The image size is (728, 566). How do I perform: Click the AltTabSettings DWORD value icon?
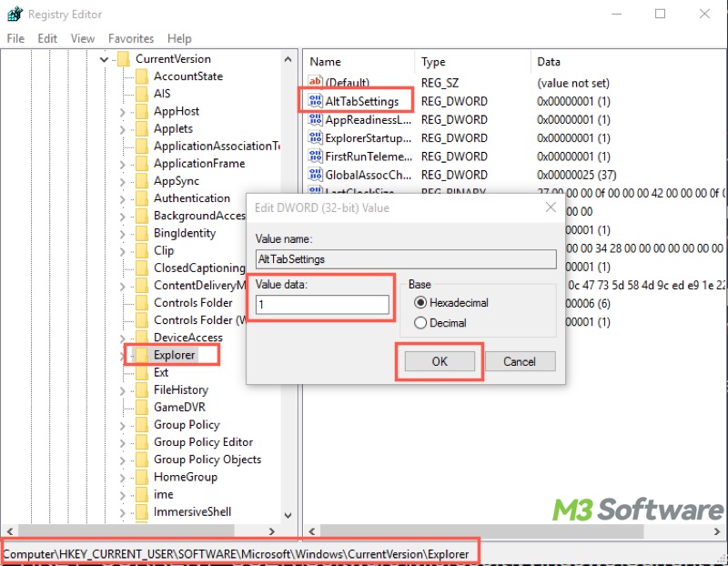(x=315, y=101)
